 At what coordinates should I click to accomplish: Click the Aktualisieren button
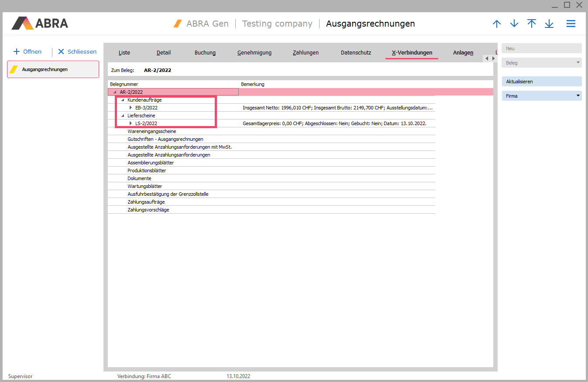(542, 82)
